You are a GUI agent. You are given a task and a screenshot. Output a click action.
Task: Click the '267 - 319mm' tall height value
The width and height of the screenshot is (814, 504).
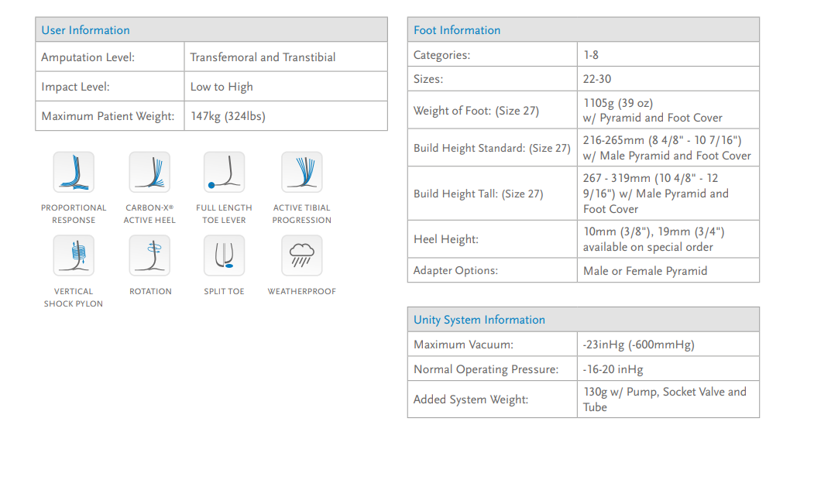[x=656, y=194]
